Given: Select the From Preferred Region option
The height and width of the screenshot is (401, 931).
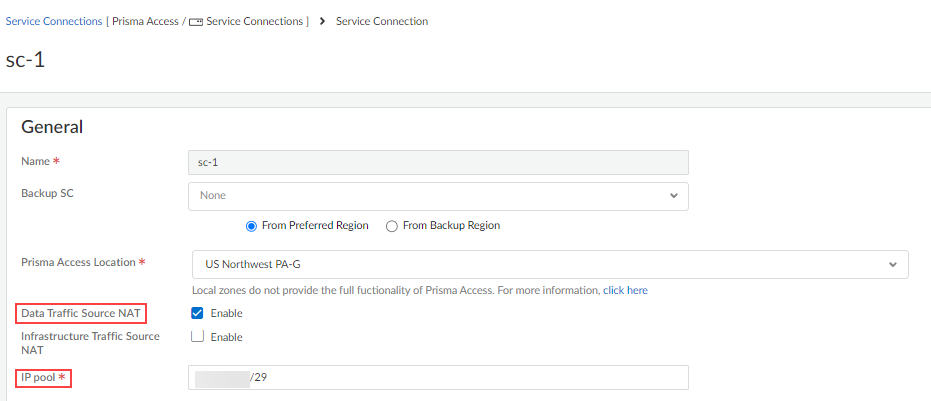Looking at the screenshot, I should coord(252,226).
